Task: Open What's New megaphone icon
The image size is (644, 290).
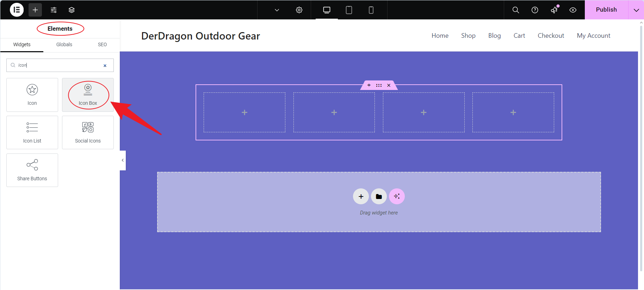Action: click(x=554, y=10)
